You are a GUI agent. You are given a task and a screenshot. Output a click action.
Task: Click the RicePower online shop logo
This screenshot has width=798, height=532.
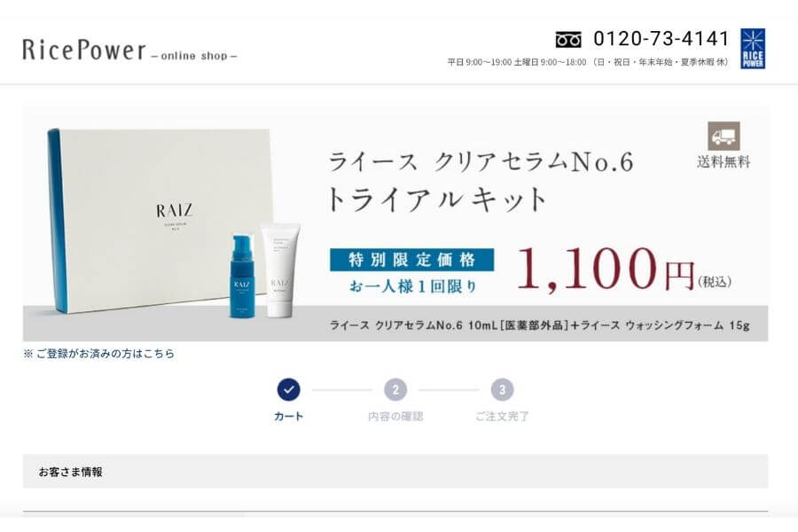[129, 51]
